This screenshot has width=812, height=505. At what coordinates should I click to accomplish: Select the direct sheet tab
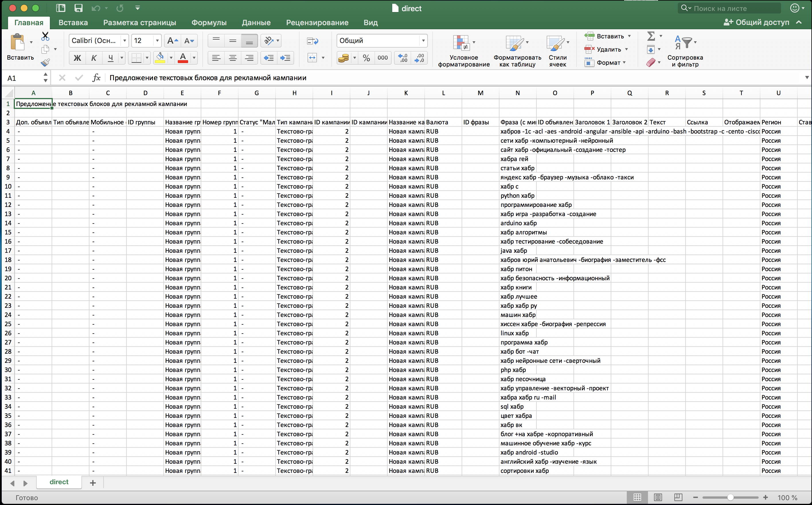click(59, 482)
